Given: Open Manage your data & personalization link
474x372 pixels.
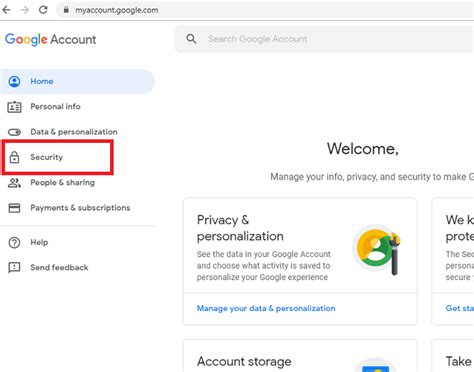Looking at the screenshot, I should click(266, 308).
